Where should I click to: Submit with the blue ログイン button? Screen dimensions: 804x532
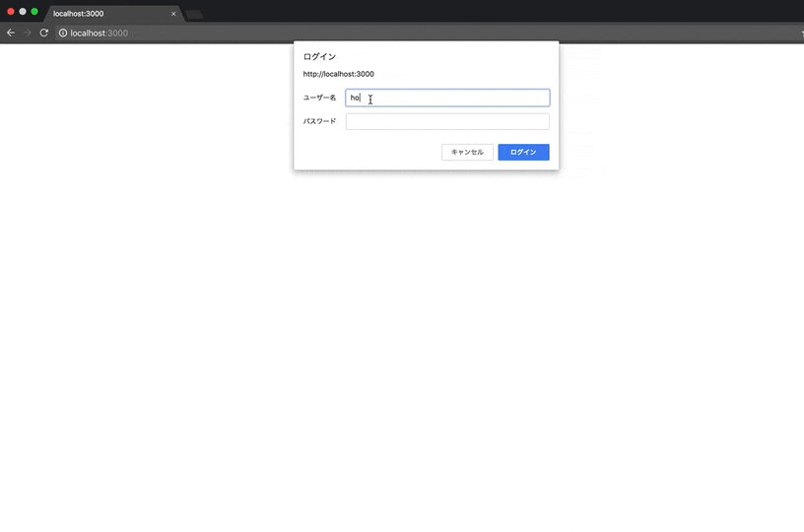523,153
